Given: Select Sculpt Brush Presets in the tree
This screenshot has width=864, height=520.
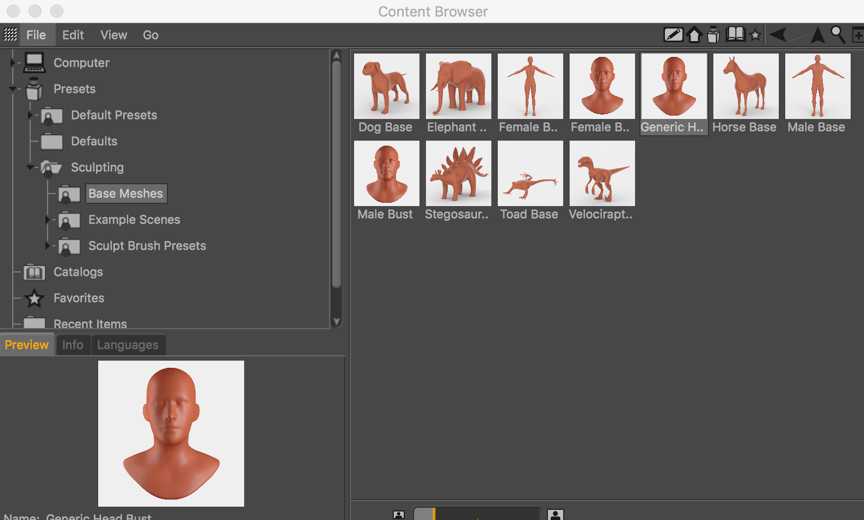Looking at the screenshot, I should pos(147,246).
